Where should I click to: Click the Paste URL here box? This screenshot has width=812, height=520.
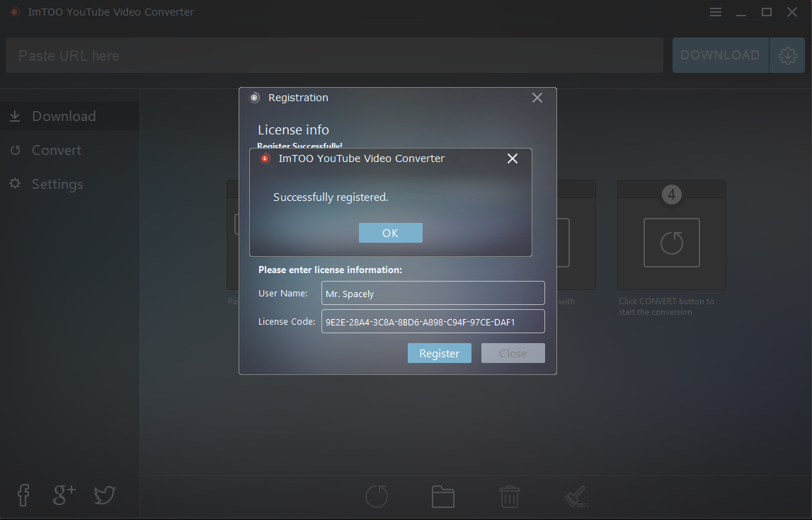click(x=335, y=55)
